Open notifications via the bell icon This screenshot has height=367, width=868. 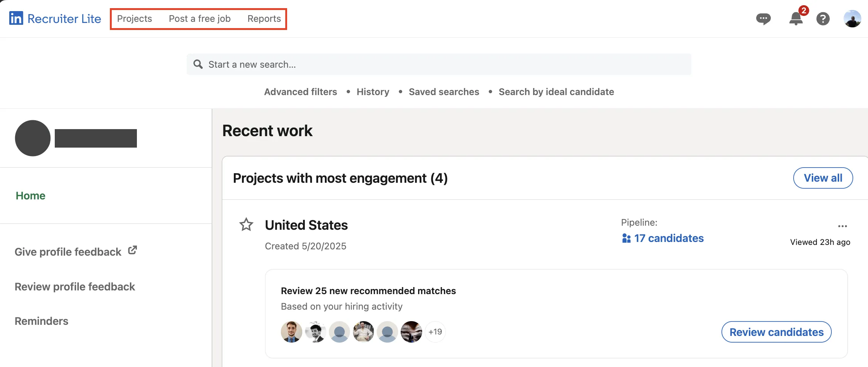(x=795, y=18)
